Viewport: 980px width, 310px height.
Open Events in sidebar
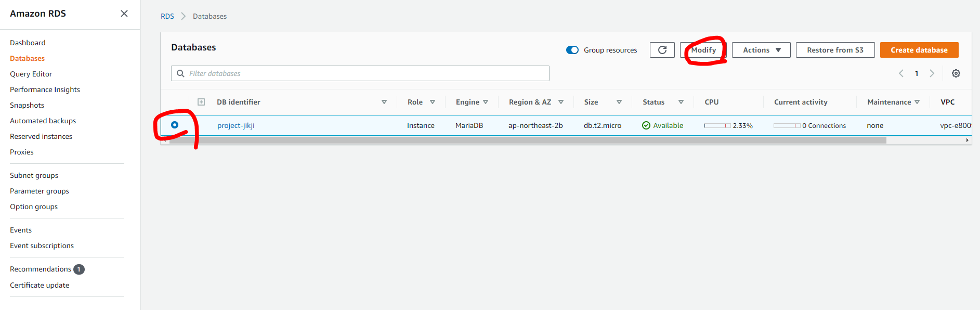click(21, 230)
